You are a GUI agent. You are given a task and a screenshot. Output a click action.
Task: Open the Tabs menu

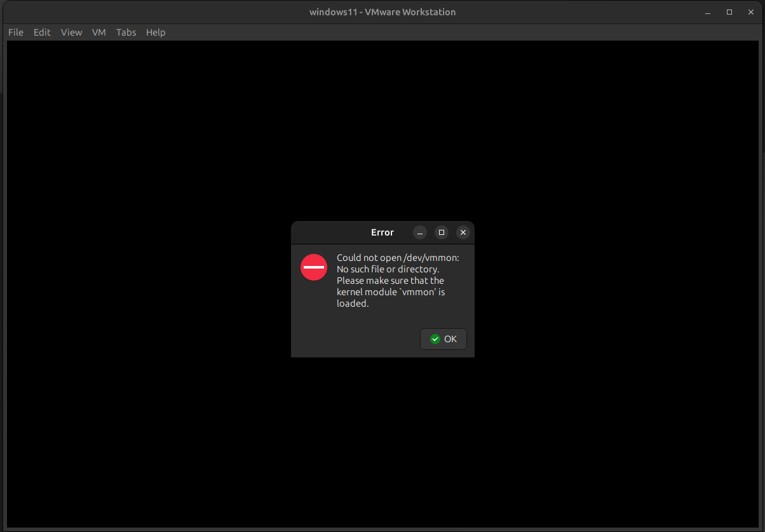click(x=126, y=32)
